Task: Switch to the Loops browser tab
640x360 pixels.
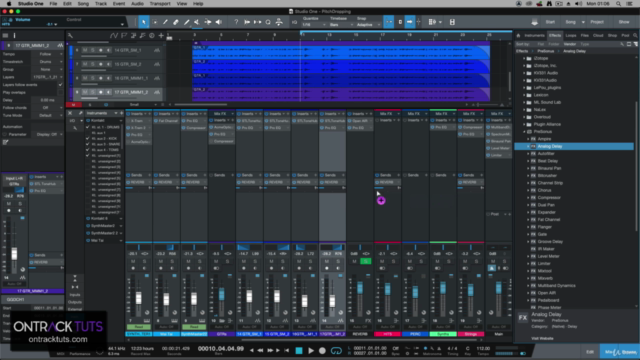Action: 571,36
